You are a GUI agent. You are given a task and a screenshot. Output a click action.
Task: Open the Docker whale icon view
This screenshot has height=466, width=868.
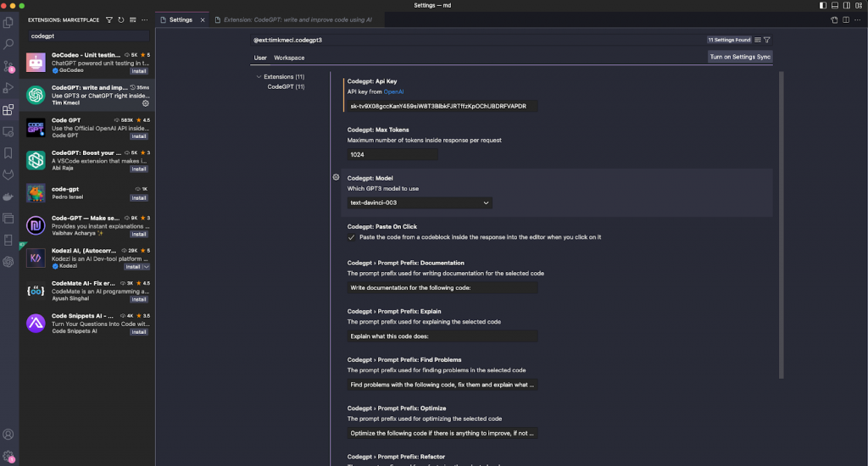click(x=8, y=197)
